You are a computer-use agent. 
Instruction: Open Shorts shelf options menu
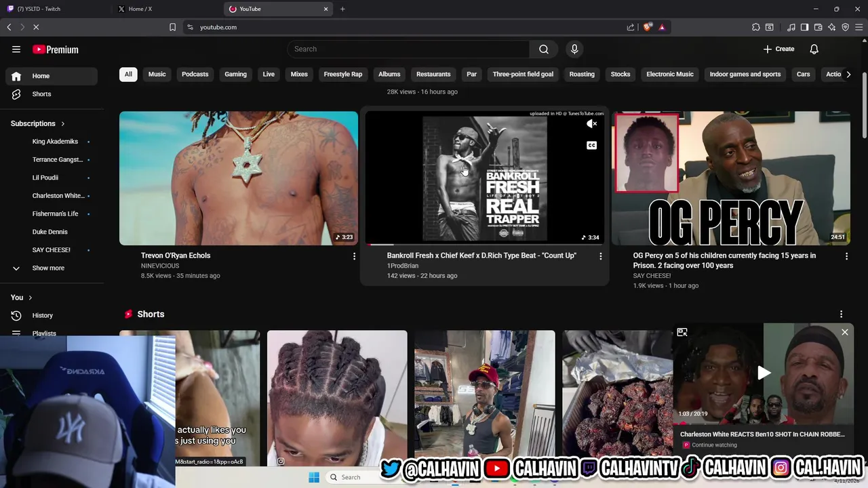(x=842, y=314)
